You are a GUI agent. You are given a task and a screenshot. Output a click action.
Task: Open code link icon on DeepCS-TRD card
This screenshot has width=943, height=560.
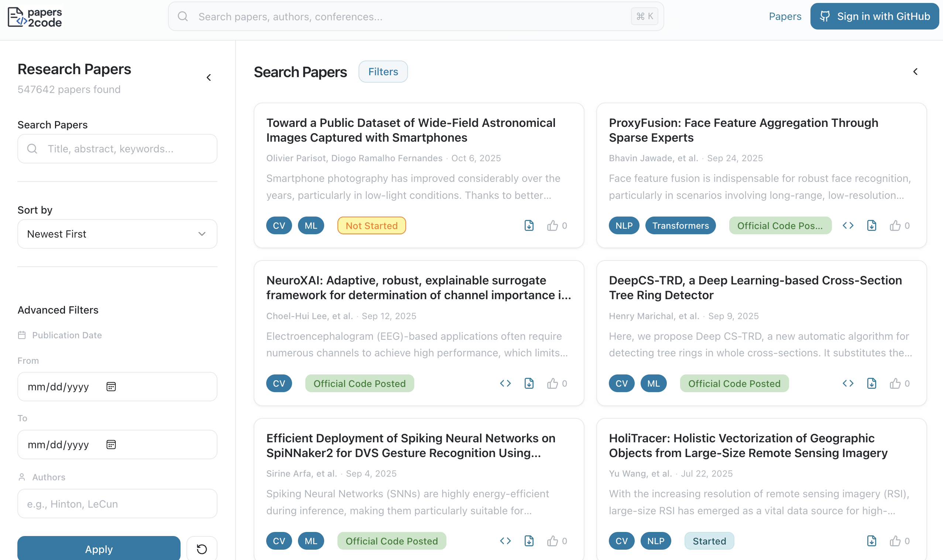(x=848, y=383)
